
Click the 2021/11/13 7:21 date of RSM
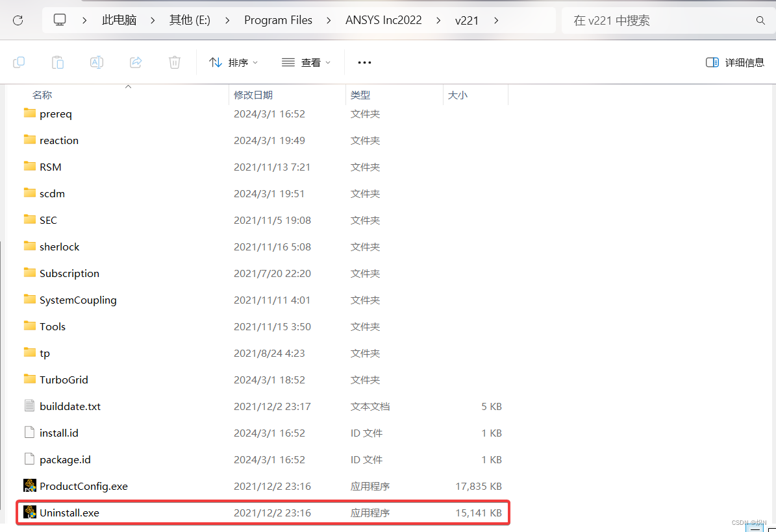272,167
